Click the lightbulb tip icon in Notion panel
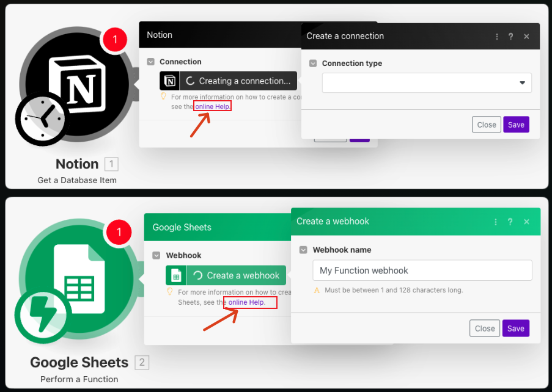The height and width of the screenshot is (392, 552). [163, 96]
